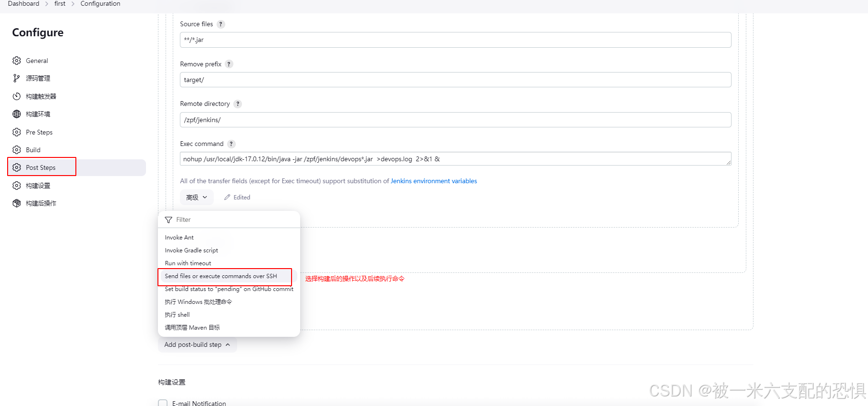Grab Exec command textarea resize handle
This screenshot has width=868, height=406.
coord(729,163)
